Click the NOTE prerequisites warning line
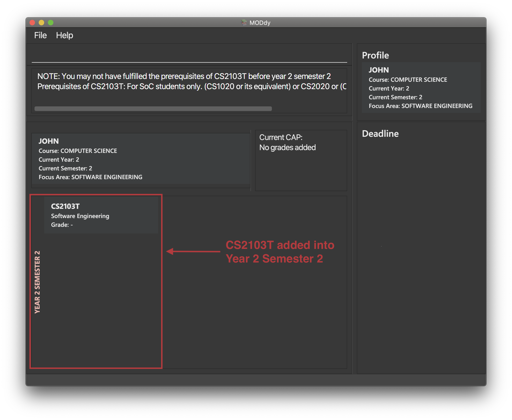This screenshot has width=512, height=420. (184, 76)
